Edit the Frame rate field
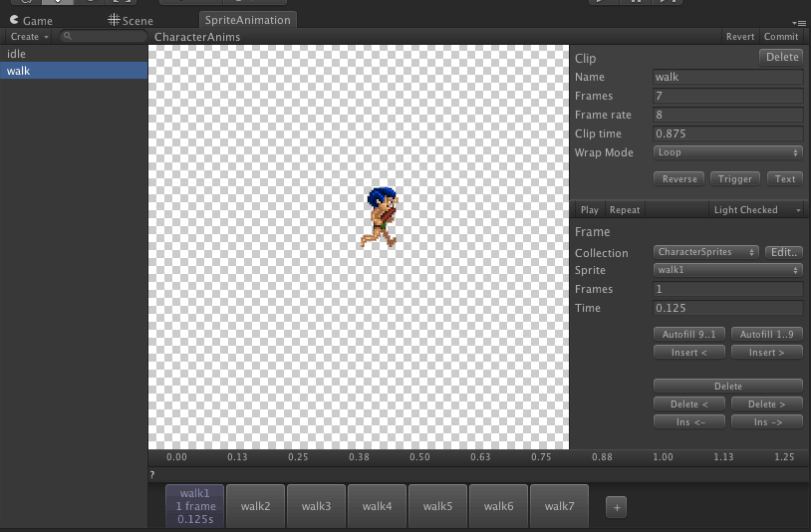 point(727,115)
